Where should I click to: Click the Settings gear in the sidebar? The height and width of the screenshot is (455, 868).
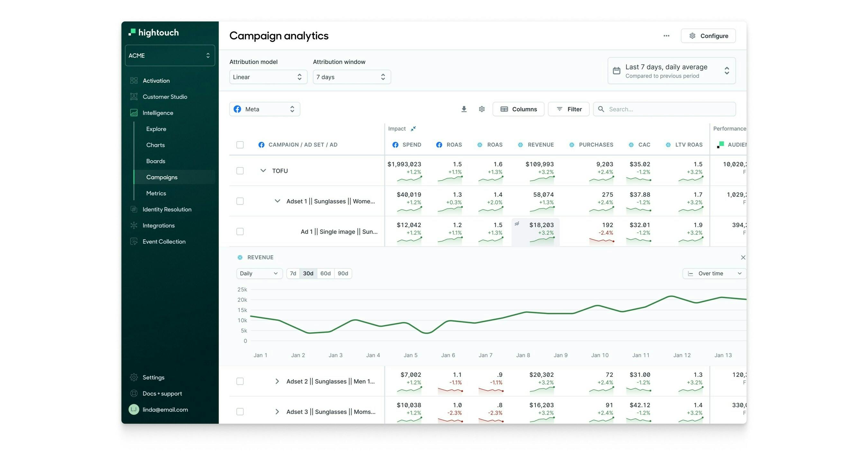[x=134, y=377]
